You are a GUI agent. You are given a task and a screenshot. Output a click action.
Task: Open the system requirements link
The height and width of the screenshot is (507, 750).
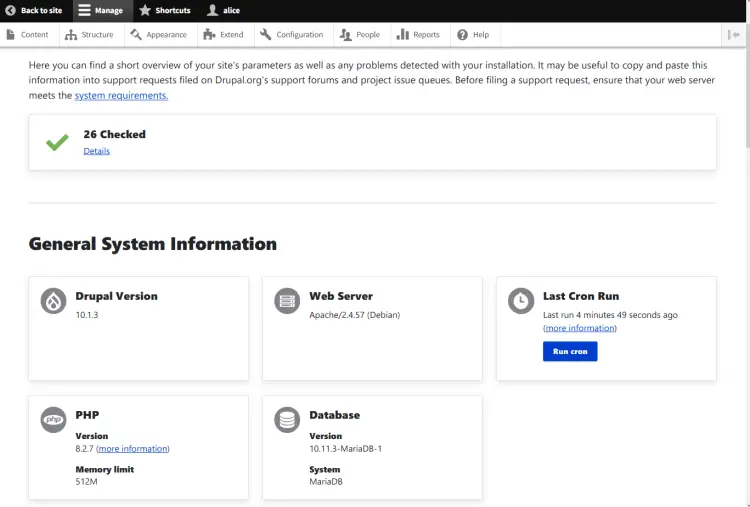pyautogui.click(x=121, y=96)
